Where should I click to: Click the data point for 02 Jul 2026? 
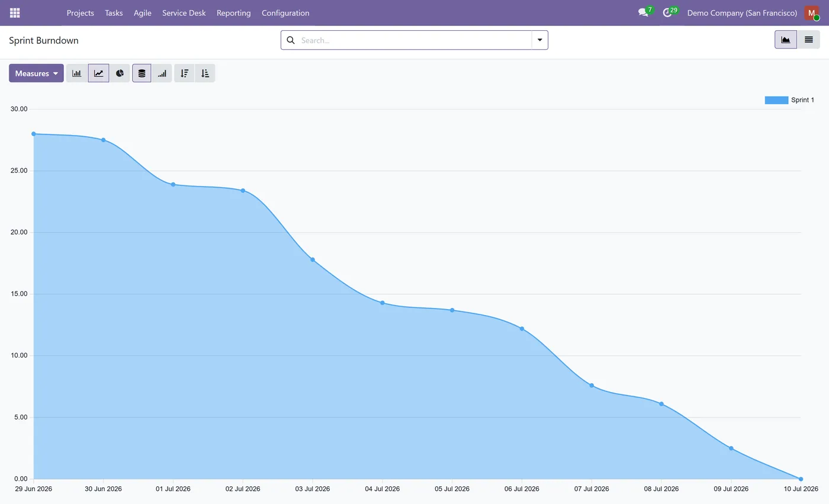click(243, 190)
